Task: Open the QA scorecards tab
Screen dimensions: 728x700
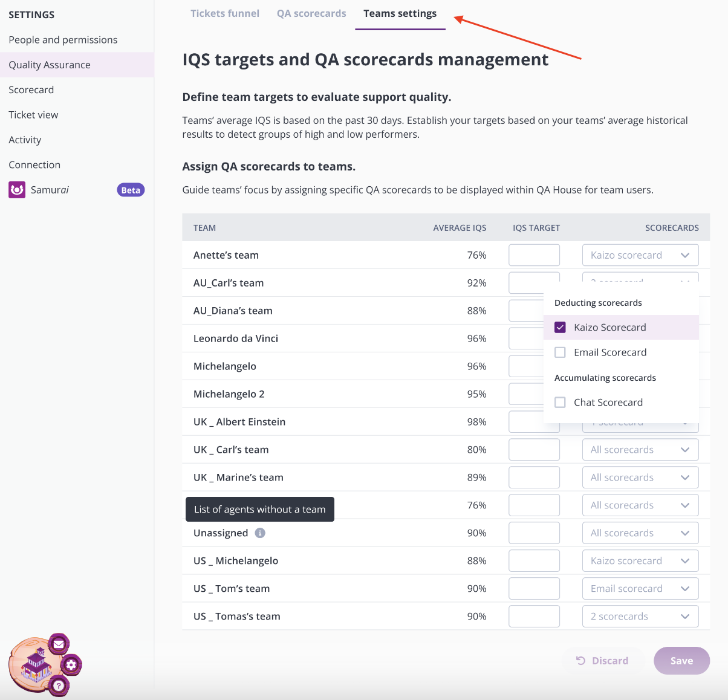Action: click(x=311, y=13)
